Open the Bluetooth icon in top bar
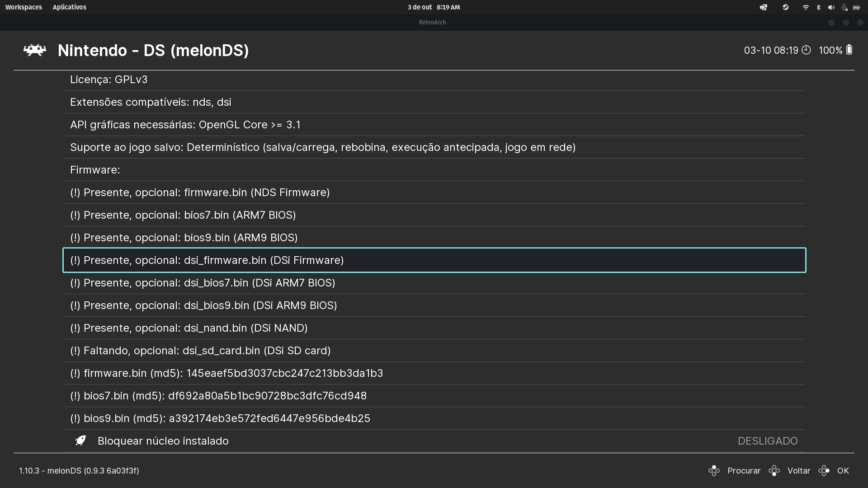 coord(818,7)
